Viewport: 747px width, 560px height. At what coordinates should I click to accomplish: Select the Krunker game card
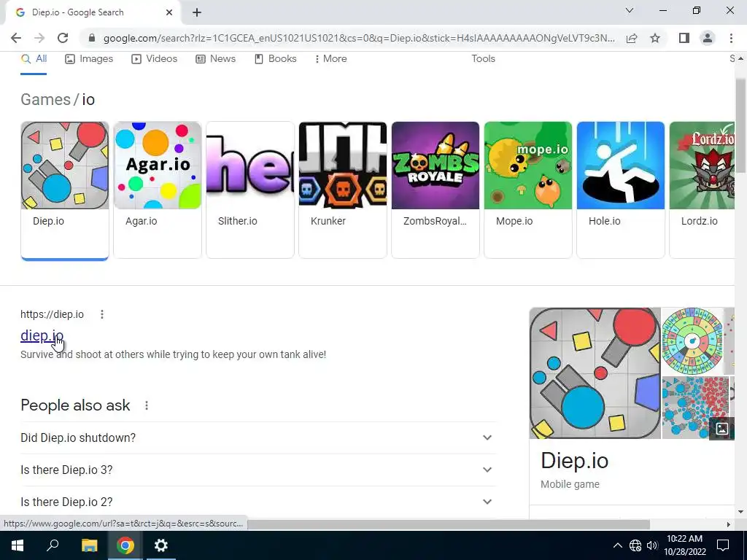click(x=343, y=190)
